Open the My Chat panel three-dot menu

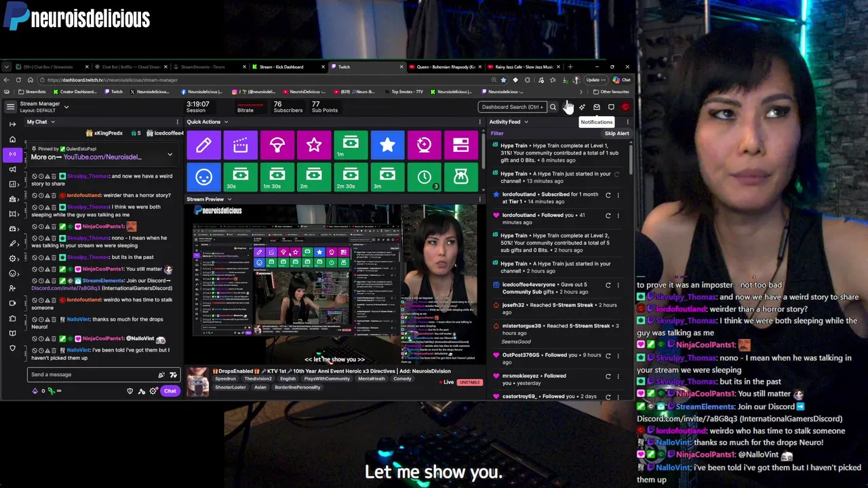pyautogui.click(x=177, y=122)
